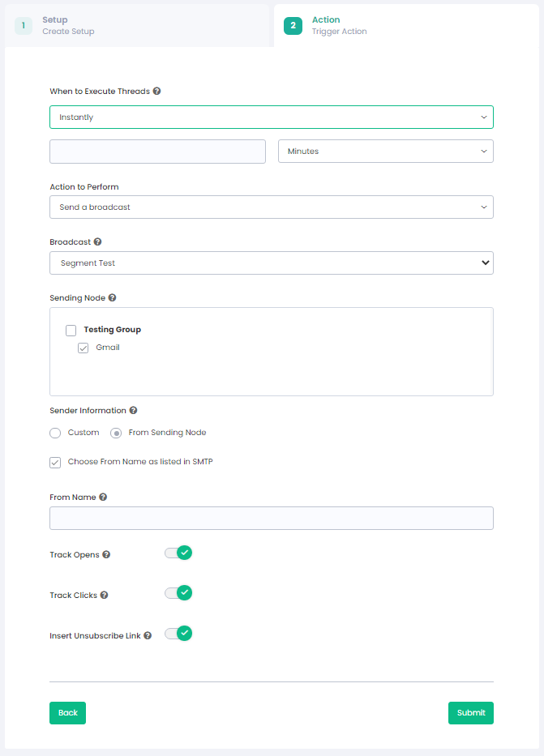This screenshot has height=756, width=544.
Task: Click the From Name text field
Action: coord(272,519)
